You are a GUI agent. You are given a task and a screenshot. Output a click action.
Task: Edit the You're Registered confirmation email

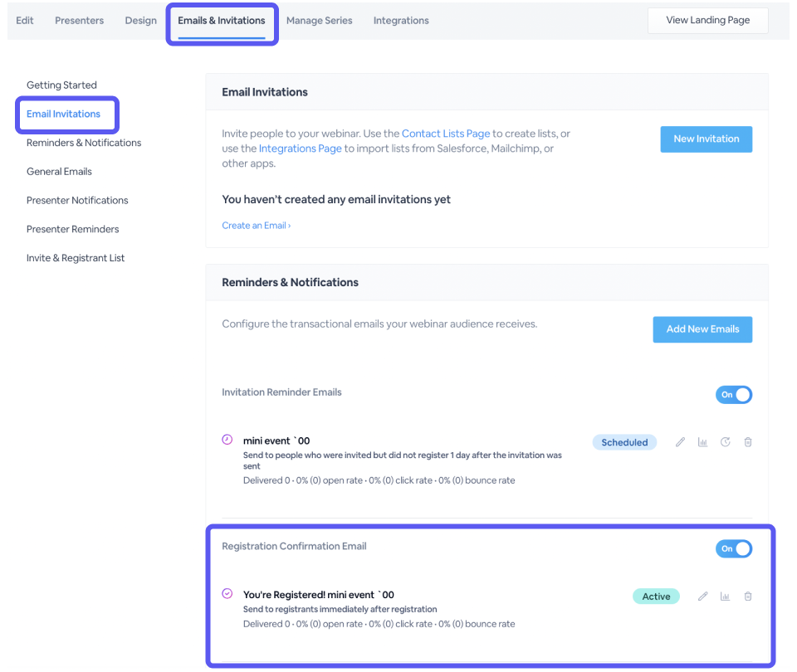pos(702,597)
